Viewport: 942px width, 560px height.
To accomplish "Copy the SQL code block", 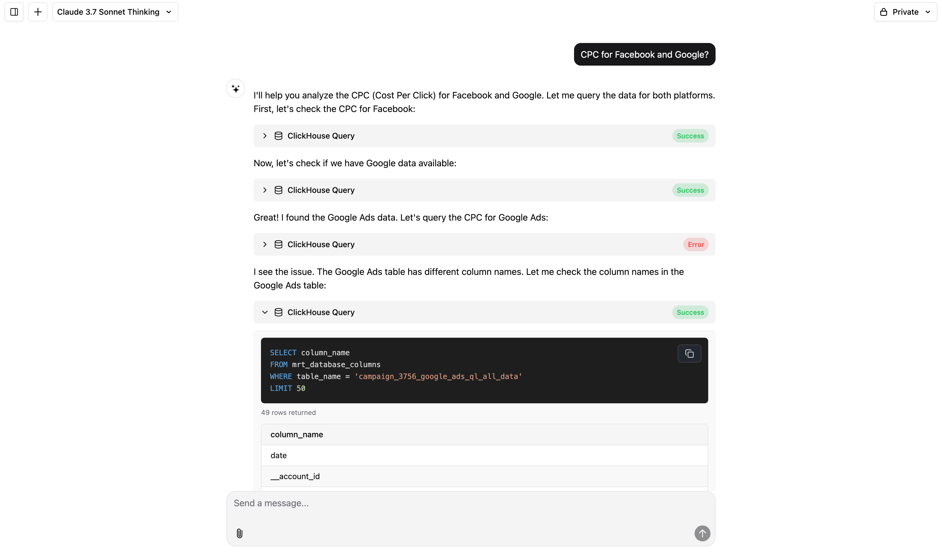I will pyautogui.click(x=689, y=354).
